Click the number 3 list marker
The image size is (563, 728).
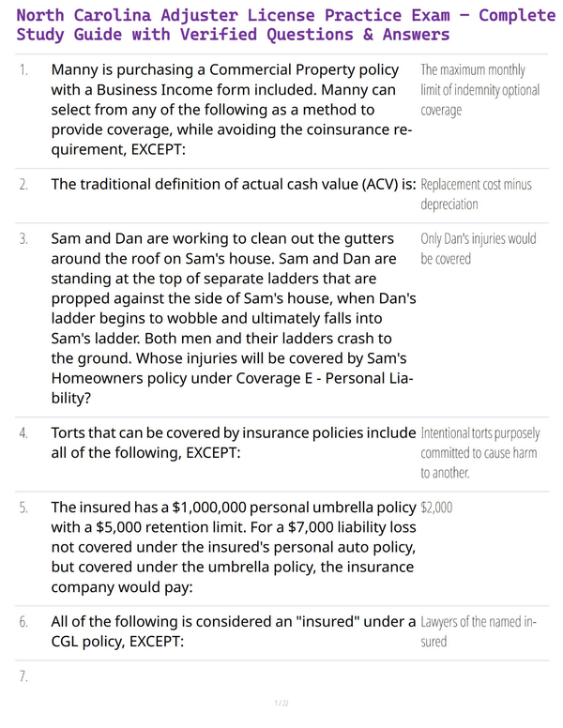[x=23, y=238]
